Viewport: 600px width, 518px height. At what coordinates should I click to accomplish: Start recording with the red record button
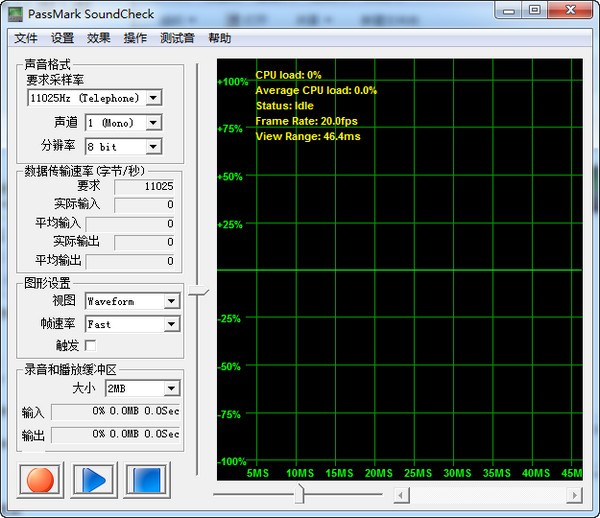40,480
